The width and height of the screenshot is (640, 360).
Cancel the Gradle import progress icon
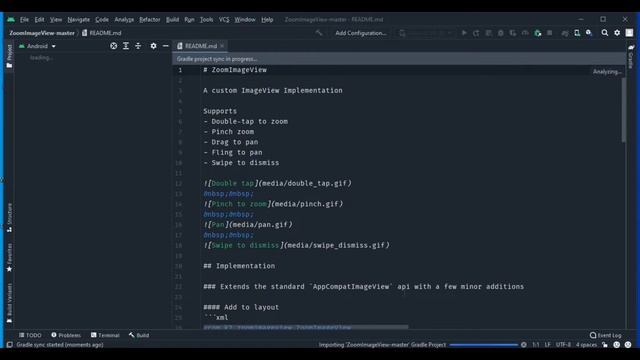[x=524, y=345]
